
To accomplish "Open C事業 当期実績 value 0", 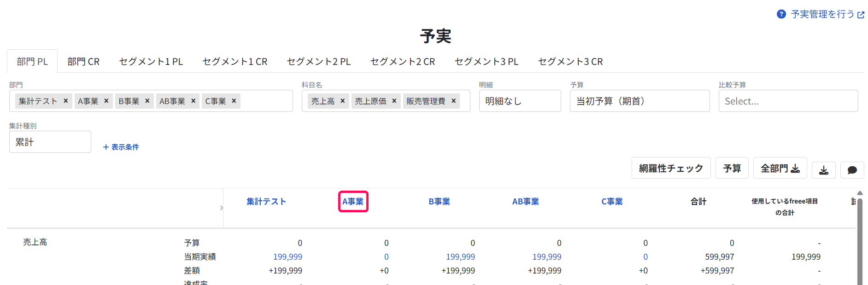I will click(645, 257).
